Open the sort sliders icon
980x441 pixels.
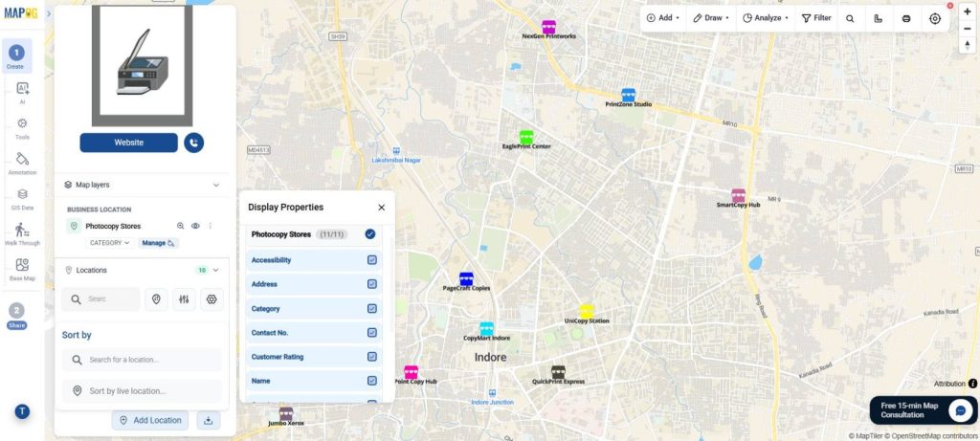coord(184,299)
